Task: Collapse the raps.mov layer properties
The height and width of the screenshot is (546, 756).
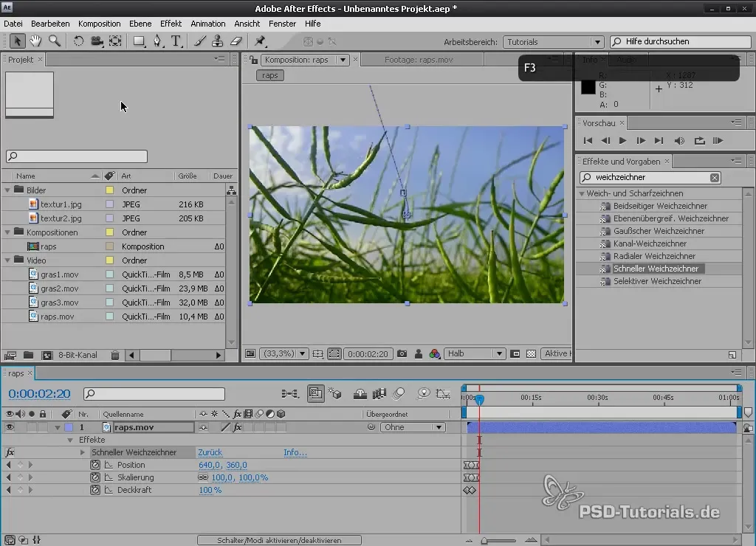Action: click(58, 427)
